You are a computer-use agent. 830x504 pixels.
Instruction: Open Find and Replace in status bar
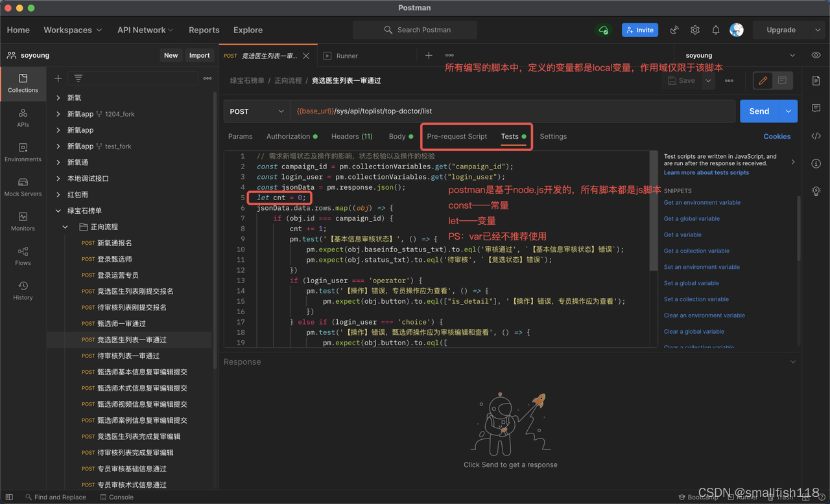(55, 498)
